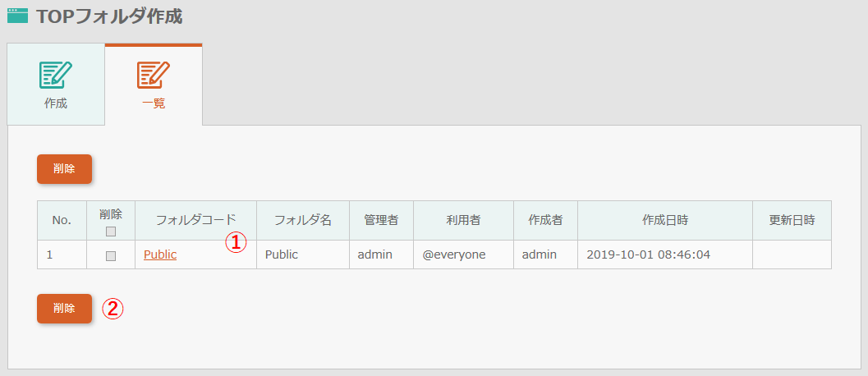Click the @everyone user cell
The width and height of the screenshot is (868, 376).
click(463, 254)
